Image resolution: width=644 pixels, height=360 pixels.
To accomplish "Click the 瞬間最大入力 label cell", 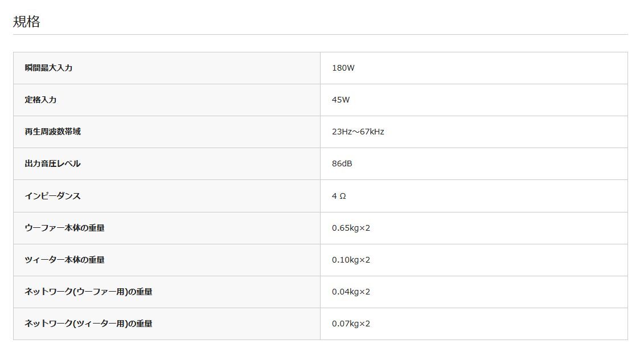I will pos(48,68).
